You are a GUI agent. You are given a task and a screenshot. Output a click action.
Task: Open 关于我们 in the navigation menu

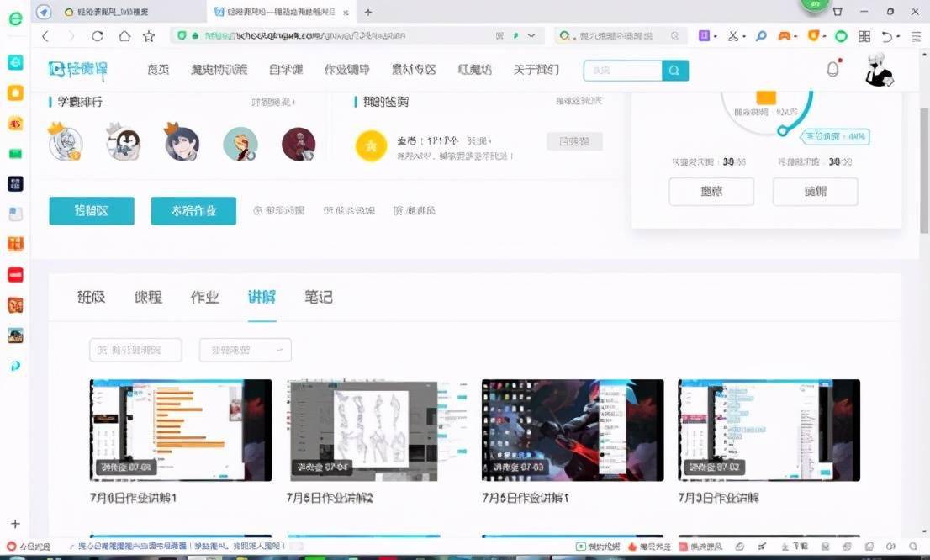coord(536,70)
